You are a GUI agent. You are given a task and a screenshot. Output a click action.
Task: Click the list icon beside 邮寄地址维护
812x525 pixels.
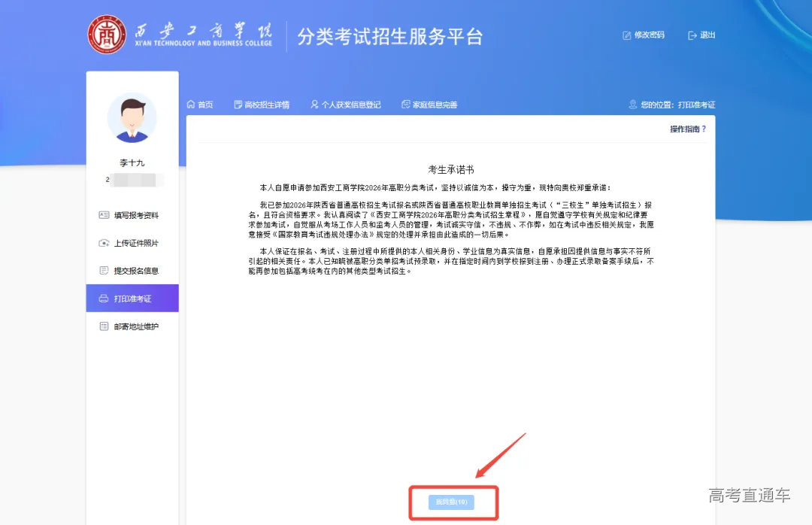pyautogui.click(x=104, y=325)
